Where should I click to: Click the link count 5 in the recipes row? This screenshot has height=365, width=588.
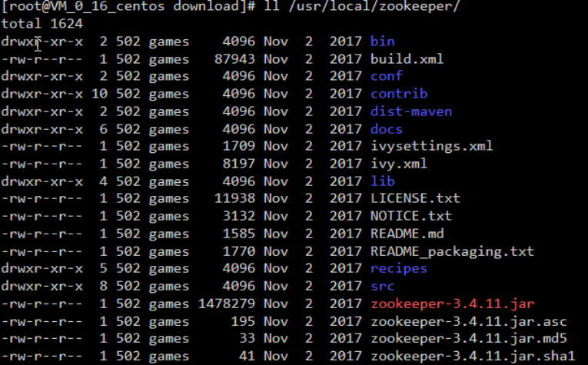tap(104, 268)
